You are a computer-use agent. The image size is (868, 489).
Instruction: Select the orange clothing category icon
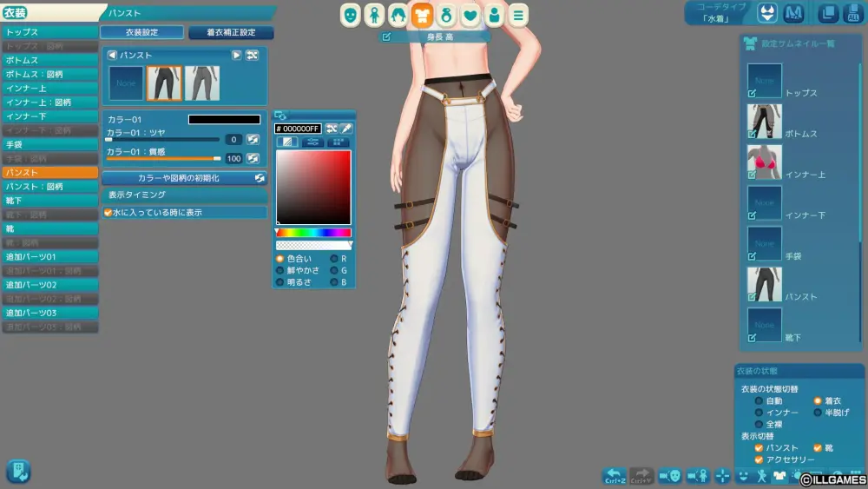tap(422, 15)
